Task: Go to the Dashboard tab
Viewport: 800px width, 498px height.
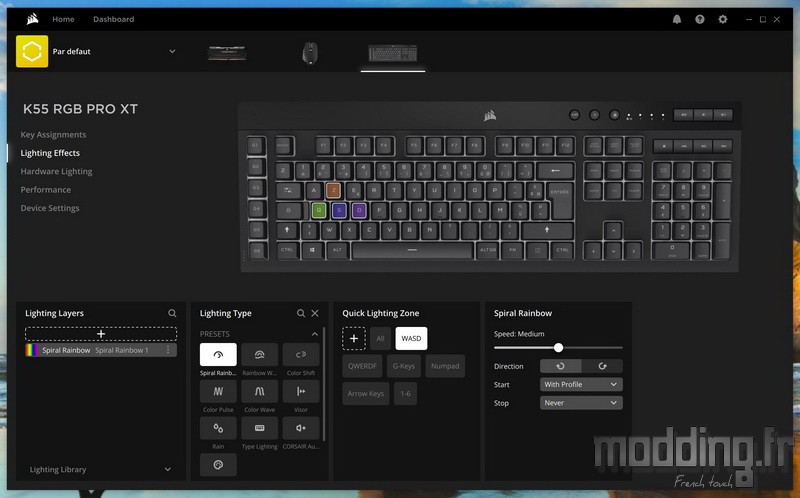Action: [x=113, y=19]
